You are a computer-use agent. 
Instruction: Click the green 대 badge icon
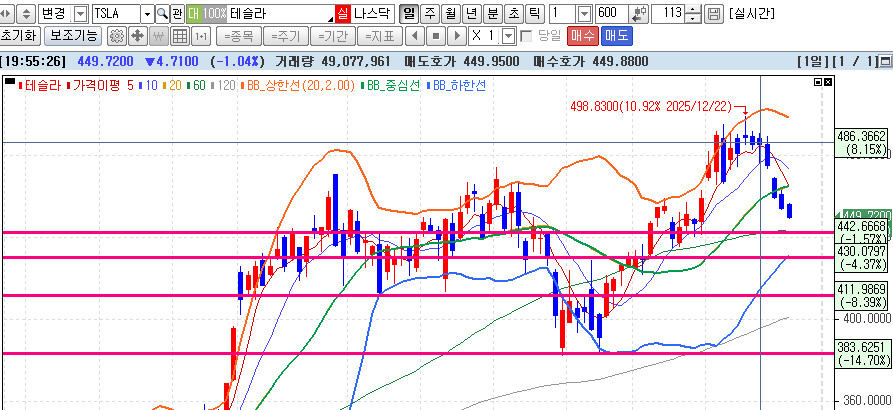[x=194, y=13]
